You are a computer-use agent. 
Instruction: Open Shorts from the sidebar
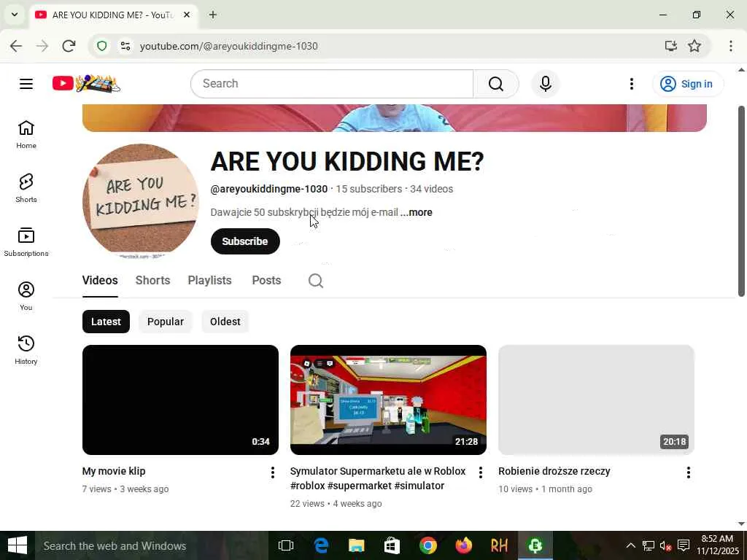(26, 189)
